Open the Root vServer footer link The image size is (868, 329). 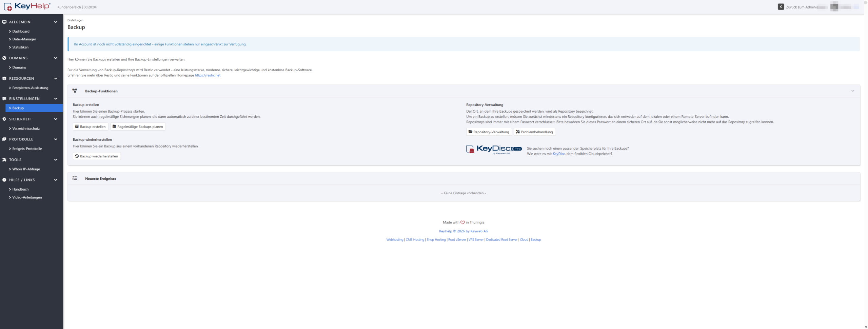457,239
